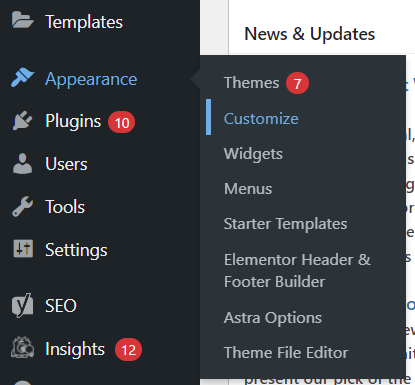415x385 pixels.
Task: Click the Plugins plug icon
Action: (23, 121)
